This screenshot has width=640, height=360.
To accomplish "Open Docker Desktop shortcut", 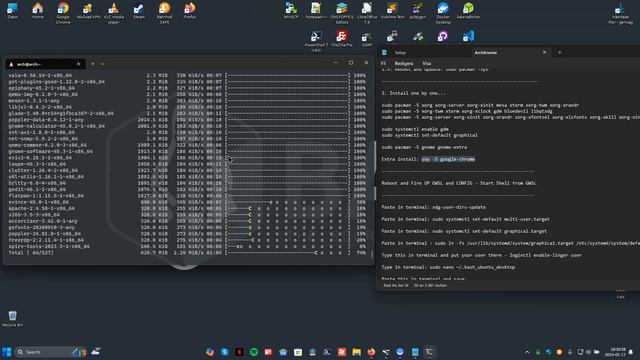I will [x=443, y=13].
